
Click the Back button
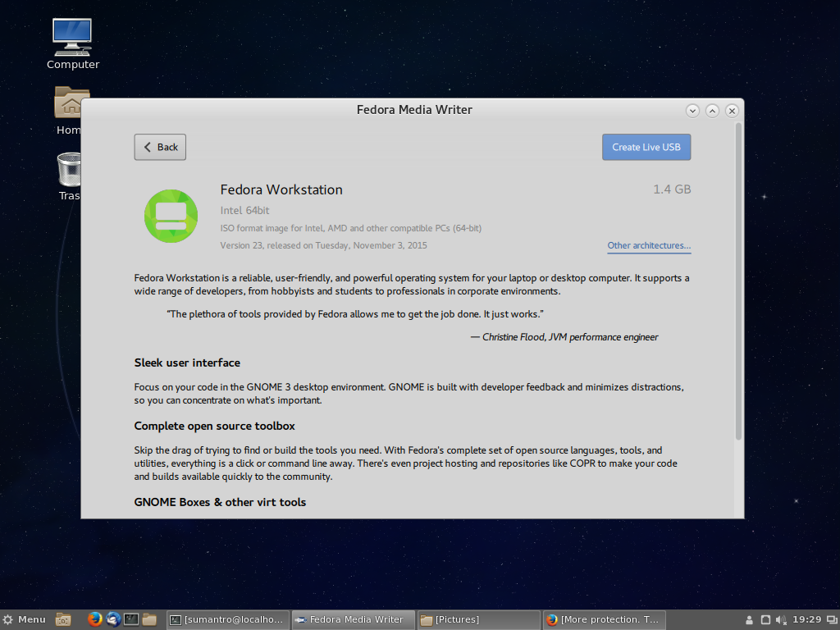[x=160, y=147]
